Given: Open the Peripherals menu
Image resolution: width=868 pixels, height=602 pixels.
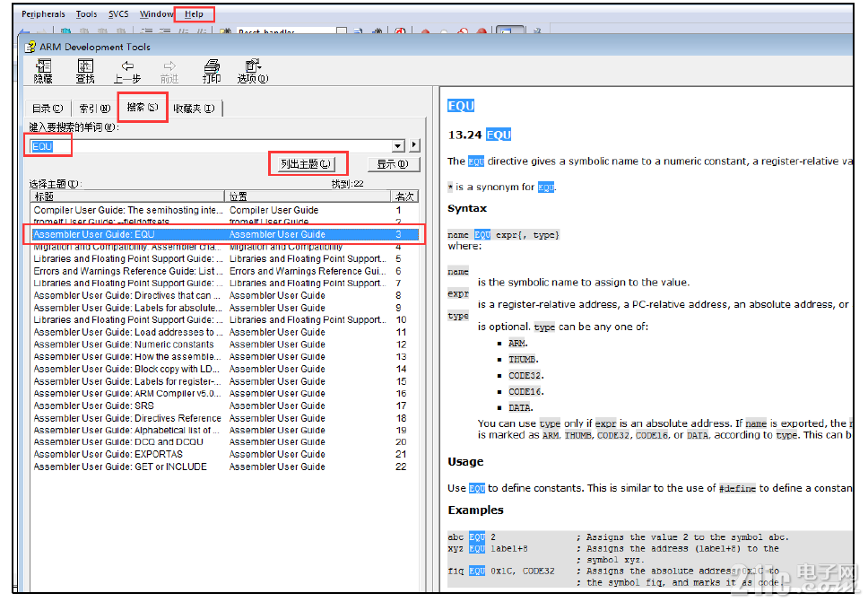Looking at the screenshot, I should click(43, 14).
